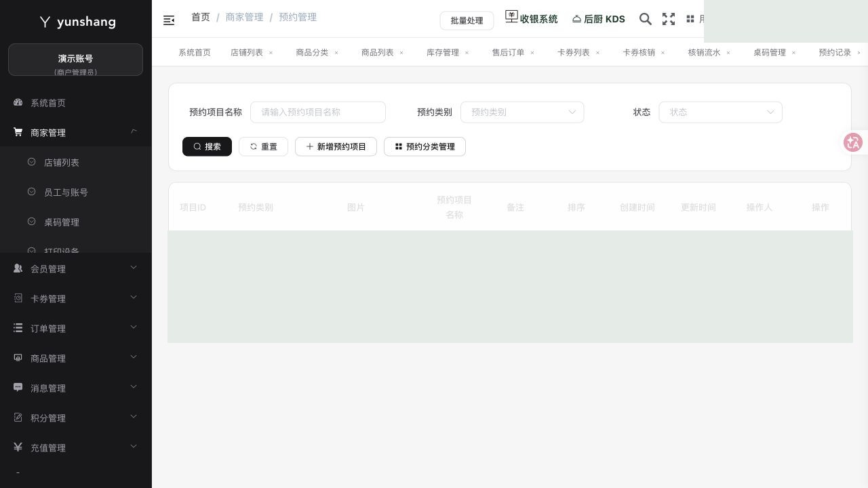Open 预约分类管理 button
This screenshot has width=868, height=488.
click(x=425, y=146)
